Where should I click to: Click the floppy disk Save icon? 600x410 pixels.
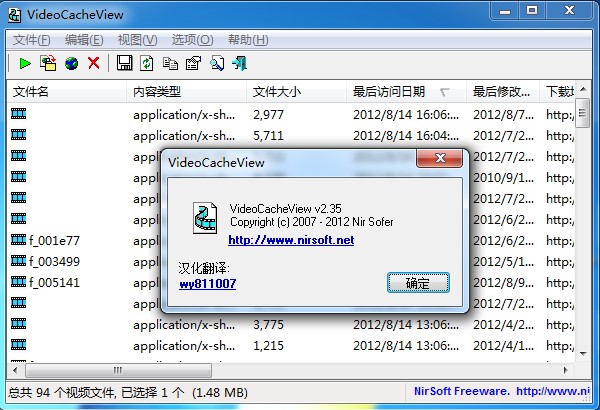coord(124,63)
